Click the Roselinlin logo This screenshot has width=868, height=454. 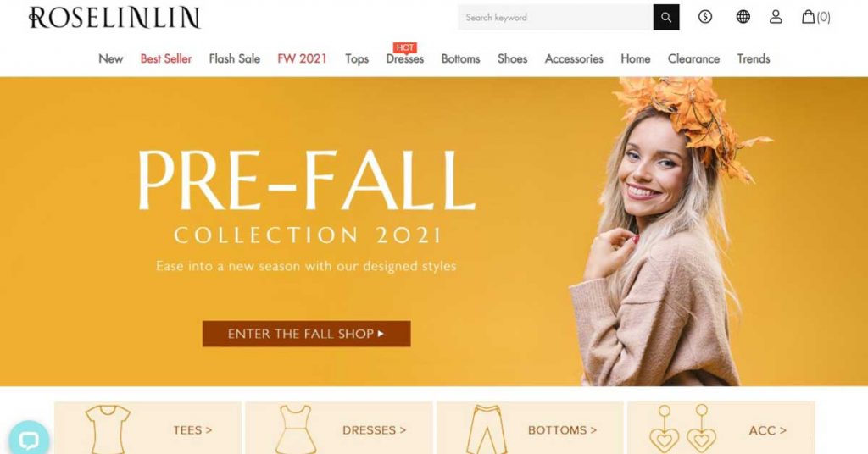(114, 18)
